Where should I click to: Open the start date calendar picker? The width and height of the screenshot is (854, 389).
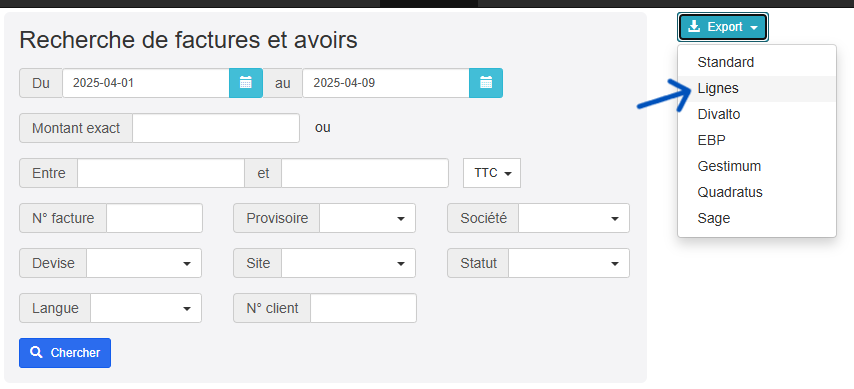pyautogui.click(x=246, y=83)
